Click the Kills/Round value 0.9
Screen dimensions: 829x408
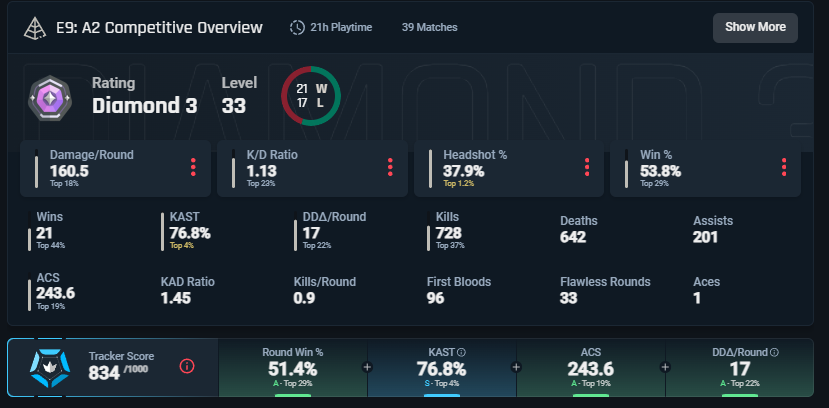305,298
